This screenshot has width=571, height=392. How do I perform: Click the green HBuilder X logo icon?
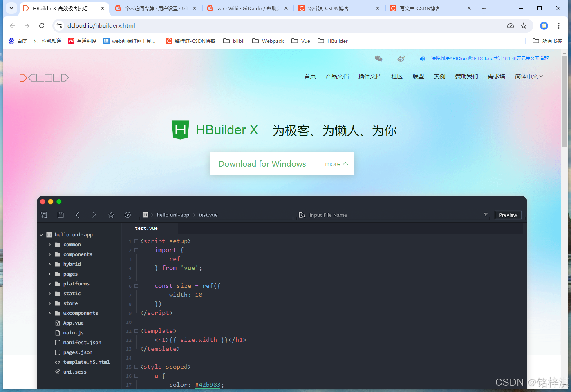[x=180, y=130]
